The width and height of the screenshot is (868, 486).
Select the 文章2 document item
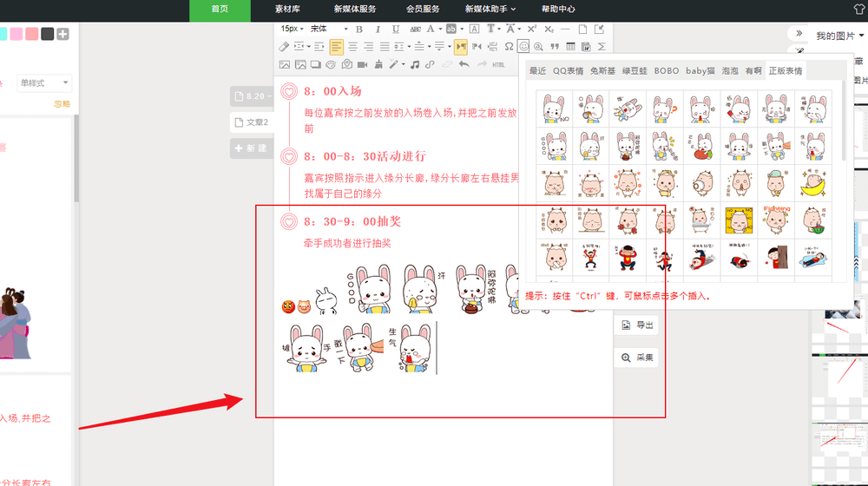[252, 122]
